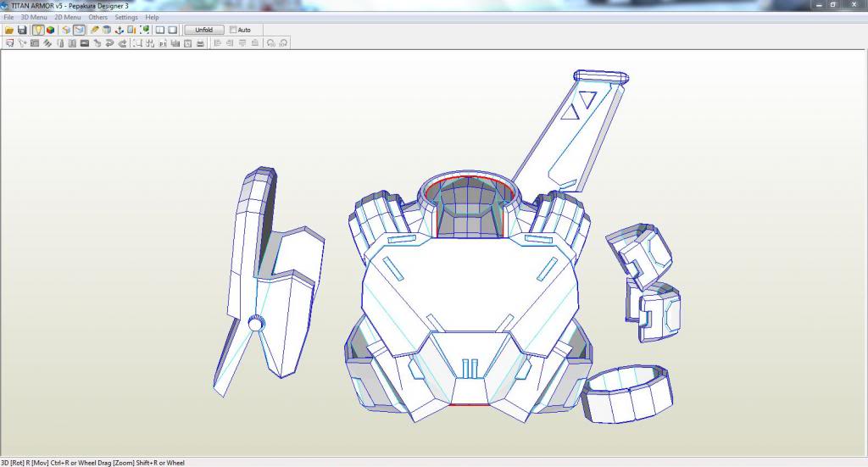868x467 pixels.
Task: Click the double page icon
Action: [x=72, y=43]
